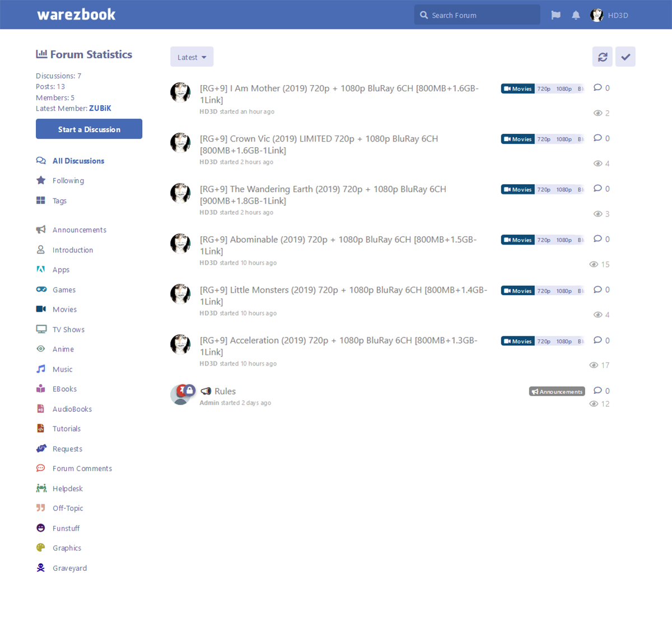Open the Acceleration discussion
Screen dimensions: 672x620
pyautogui.click(x=338, y=346)
